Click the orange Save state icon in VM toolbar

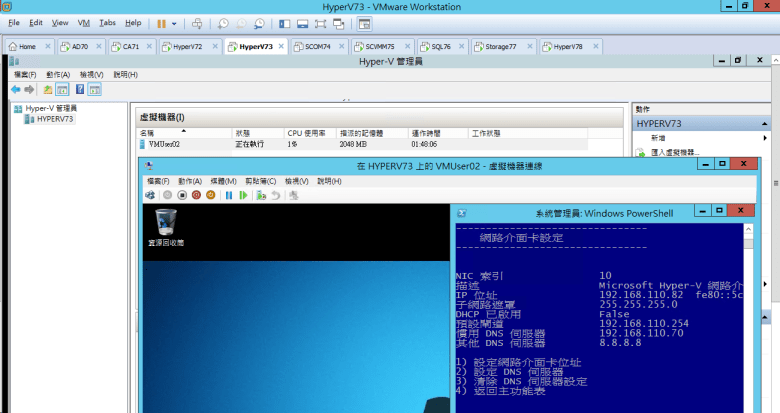[x=211, y=195]
